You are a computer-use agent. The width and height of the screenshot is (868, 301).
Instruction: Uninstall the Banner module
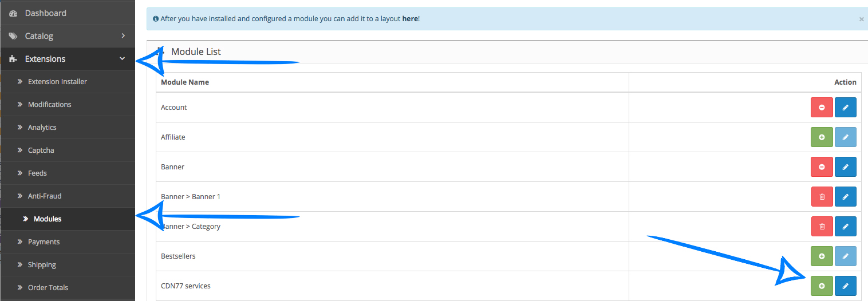point(822,167)
